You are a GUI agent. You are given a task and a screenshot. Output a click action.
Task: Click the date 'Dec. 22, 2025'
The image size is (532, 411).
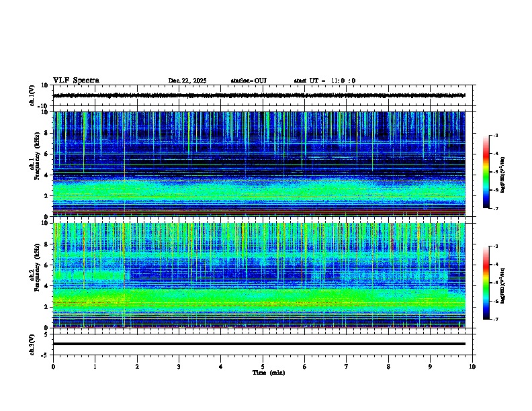point(187,81)
